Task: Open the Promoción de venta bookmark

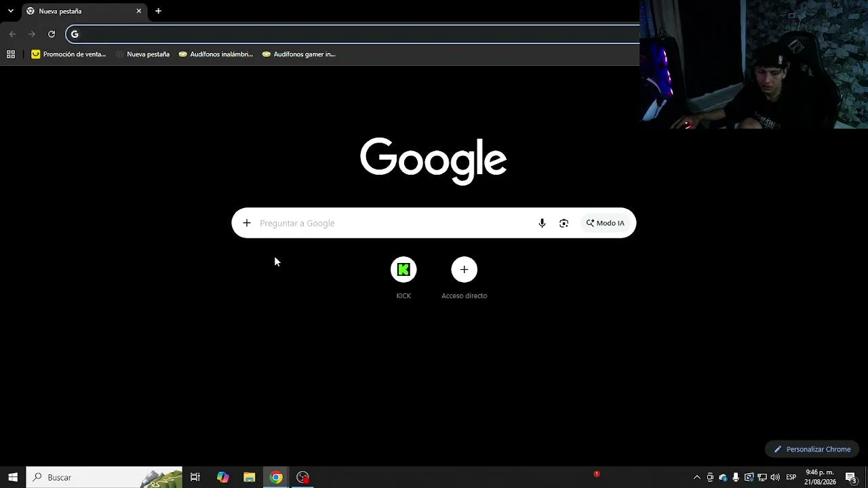Action: [68, 54]
